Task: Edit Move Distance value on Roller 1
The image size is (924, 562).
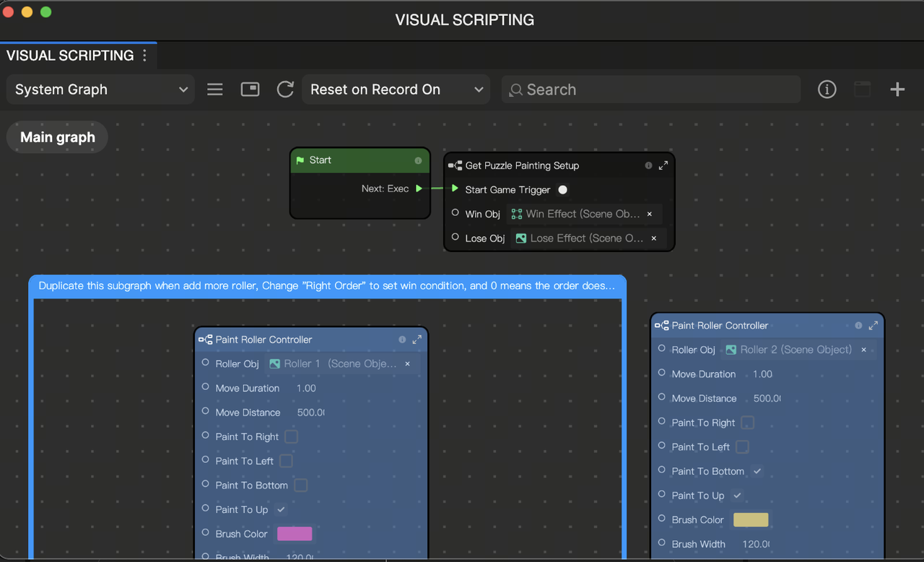Action: [311, 412]
